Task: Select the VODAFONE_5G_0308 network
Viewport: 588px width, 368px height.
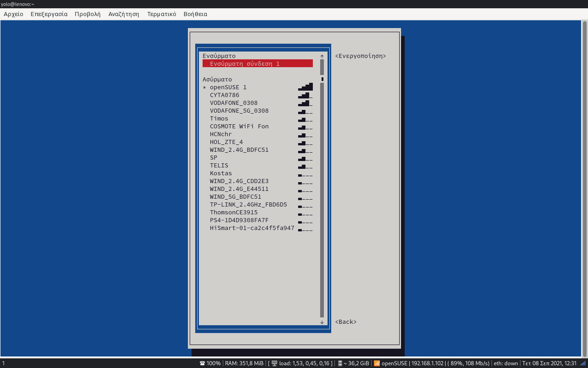Action: coord(258,110)
